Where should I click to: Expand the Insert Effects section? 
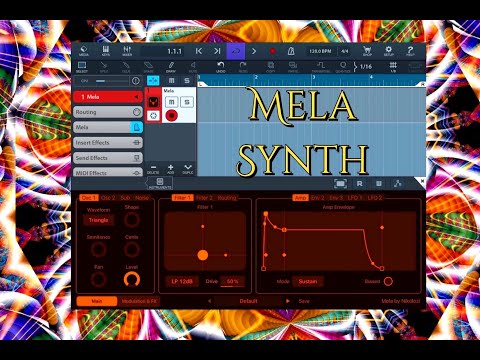(x=108, y=143)
